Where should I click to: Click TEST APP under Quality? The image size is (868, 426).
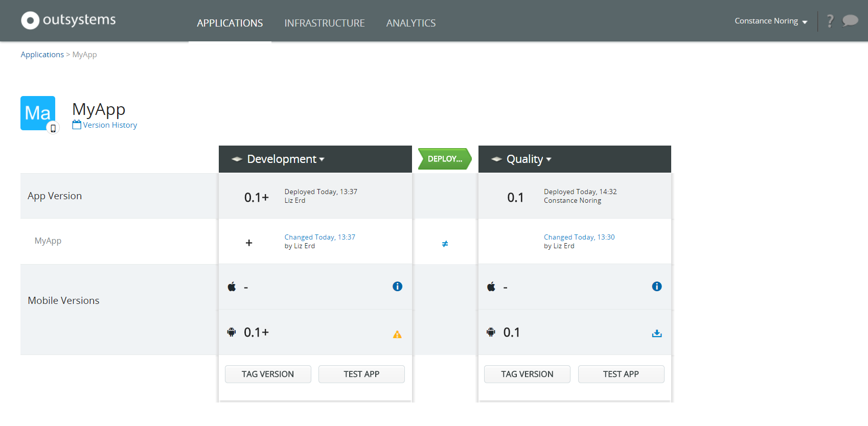[621, 374]
